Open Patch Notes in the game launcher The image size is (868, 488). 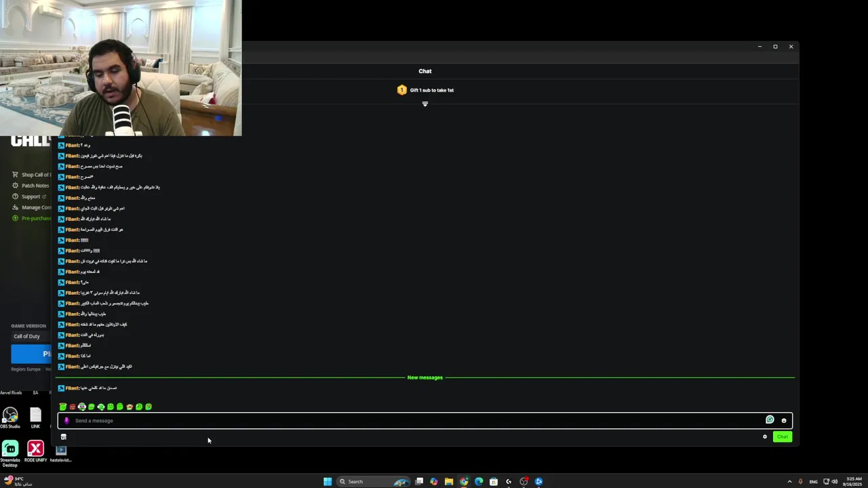tap(31, 186)
